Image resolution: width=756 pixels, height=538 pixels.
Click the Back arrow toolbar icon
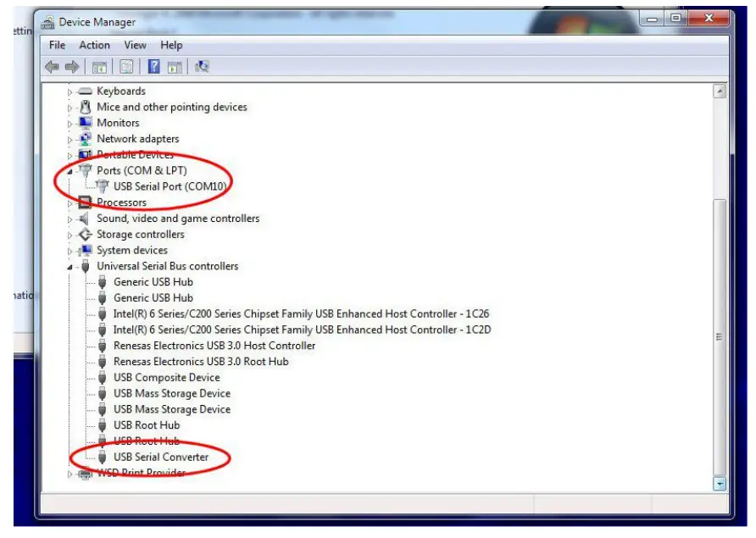(x=52, y=67)
